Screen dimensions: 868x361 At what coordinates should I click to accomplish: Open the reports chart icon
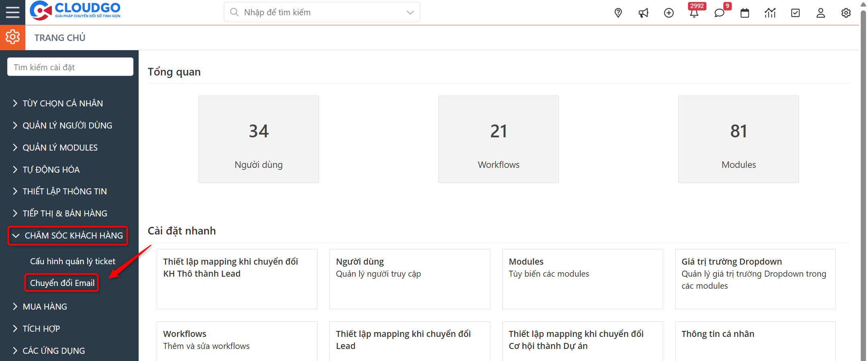coord(770,13)
